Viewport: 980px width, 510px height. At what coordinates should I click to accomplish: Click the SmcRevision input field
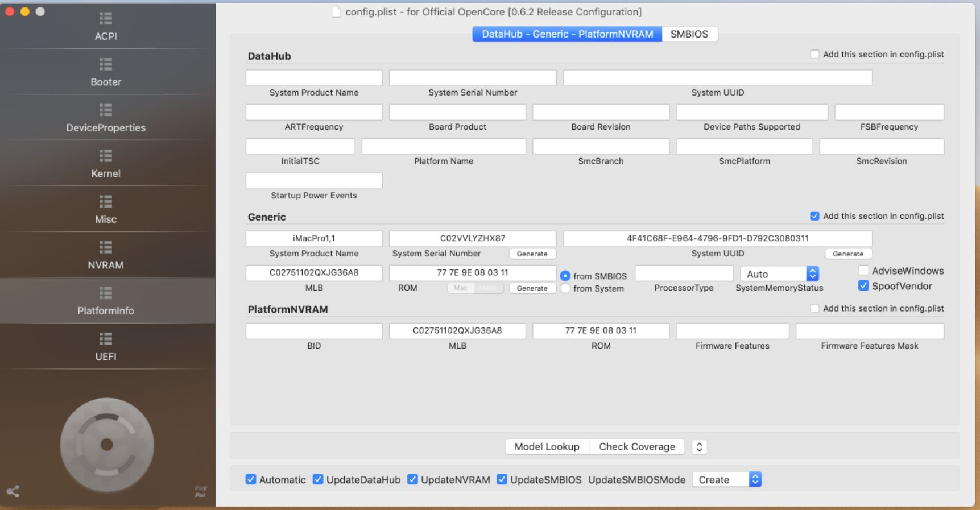click(x=882, y=147)
